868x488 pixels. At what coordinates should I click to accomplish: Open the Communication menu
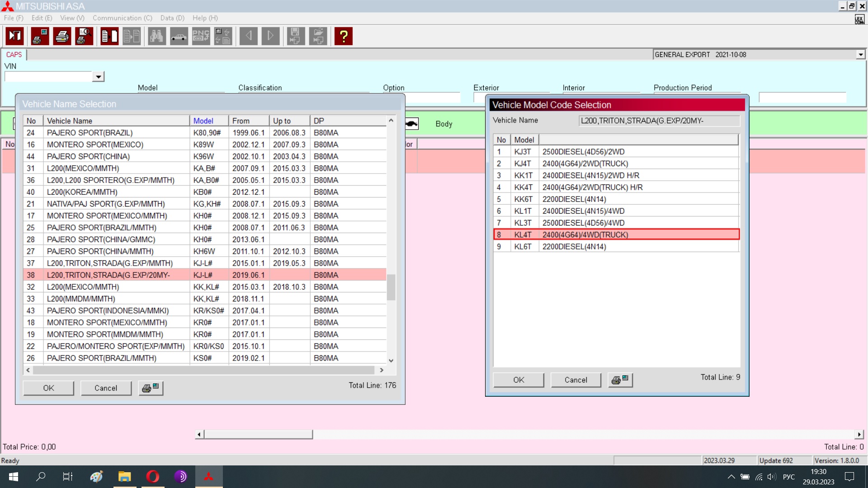pos(122,18)
